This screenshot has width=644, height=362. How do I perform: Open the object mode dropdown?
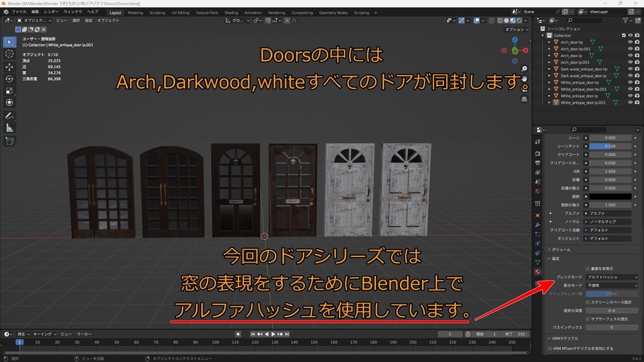(x=34, y=21)
